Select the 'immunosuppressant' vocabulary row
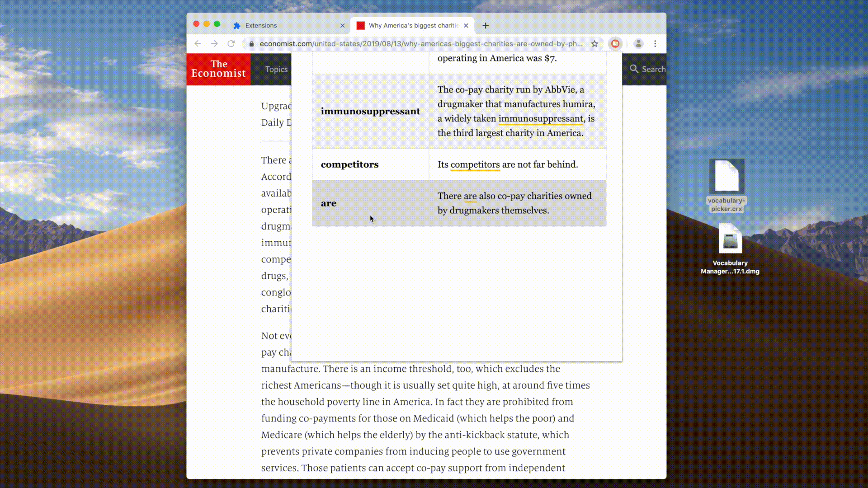Image resolution: width=868 pixels, height=488 pixels. point(370,111)
